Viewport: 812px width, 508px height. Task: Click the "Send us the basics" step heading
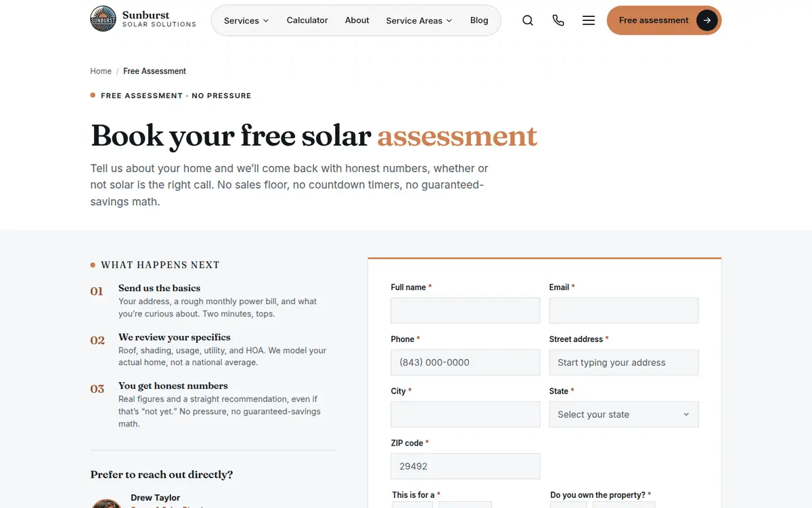(159, 288)
